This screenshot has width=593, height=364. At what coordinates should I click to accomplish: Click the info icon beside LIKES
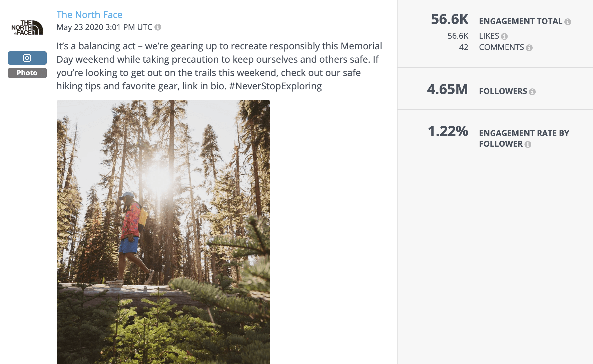(504, 36)
